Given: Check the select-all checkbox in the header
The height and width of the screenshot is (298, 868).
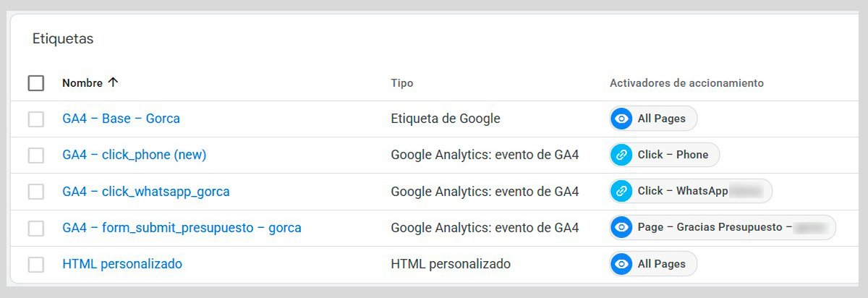Looking at the screenshot, I should coord(36,83).
